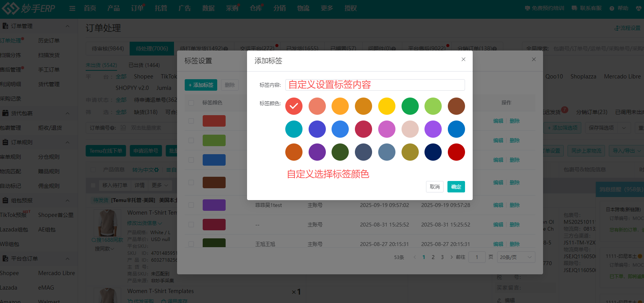Go to next page using pagination arrow

(x=452, y=257)
